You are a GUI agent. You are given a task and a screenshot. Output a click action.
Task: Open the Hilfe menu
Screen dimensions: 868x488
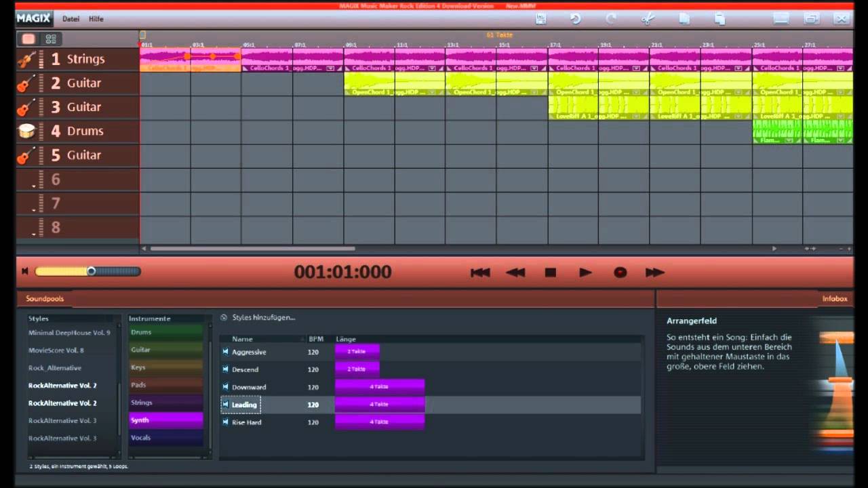pos(96,19)
